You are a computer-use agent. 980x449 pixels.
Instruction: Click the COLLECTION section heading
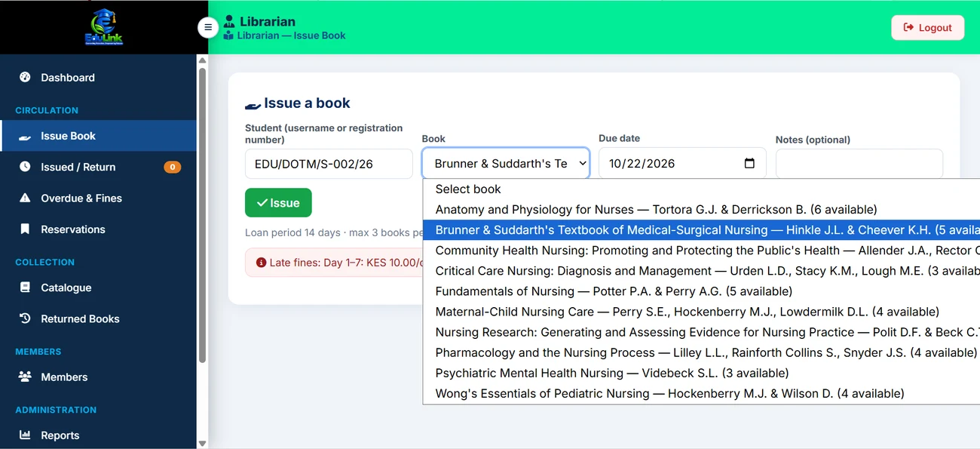pos(45,262)
